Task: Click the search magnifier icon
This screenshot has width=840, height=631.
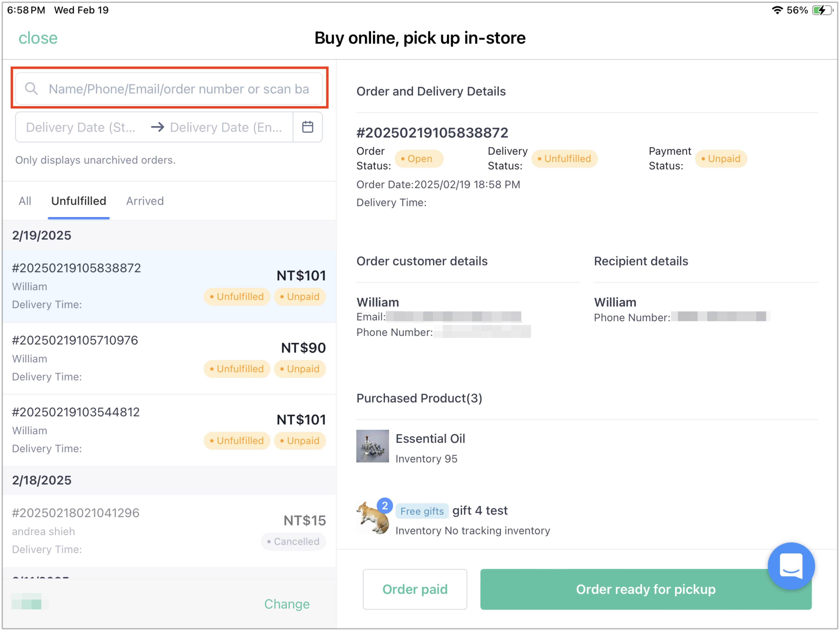Action: (x=31, y=89)
